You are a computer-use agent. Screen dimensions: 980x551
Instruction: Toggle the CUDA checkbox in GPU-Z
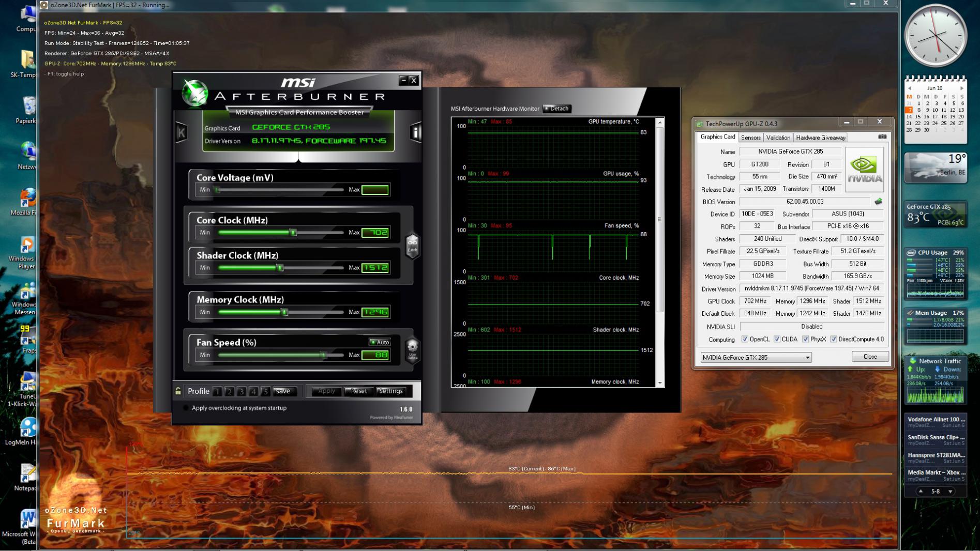[x=777, y=339]
